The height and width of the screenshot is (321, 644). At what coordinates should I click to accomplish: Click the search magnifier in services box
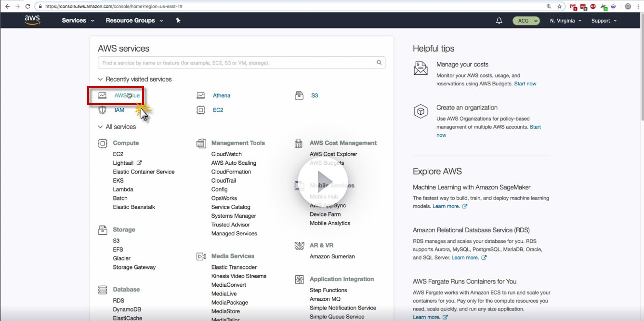(379, 63)
